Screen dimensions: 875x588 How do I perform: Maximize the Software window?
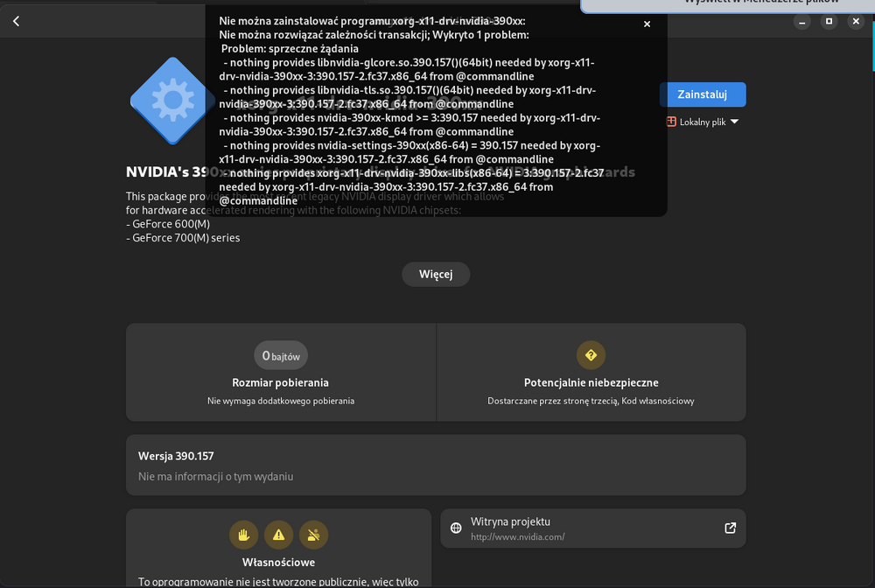pos(828,21)
